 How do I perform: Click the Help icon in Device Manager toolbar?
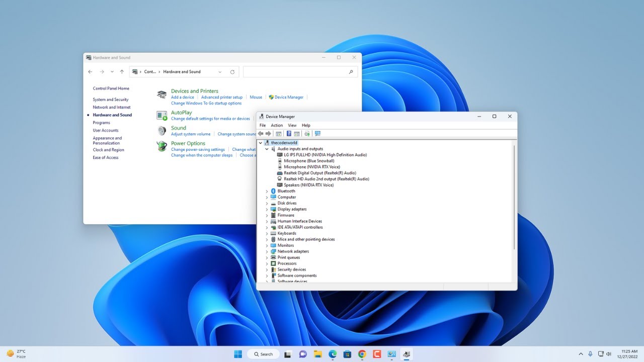pyautogui.click(x=288, y=133)
